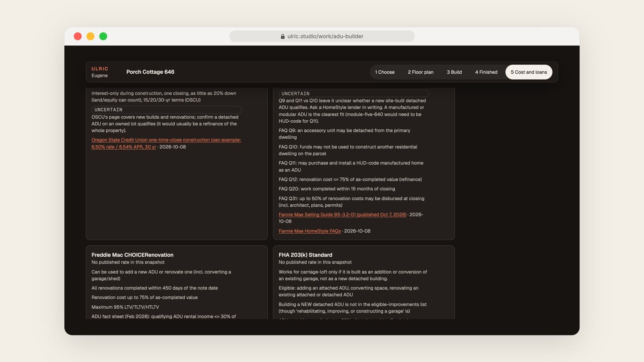Click the ULRIC logo text
Viewport: 644px width, 362px height.
click(100, 69)
